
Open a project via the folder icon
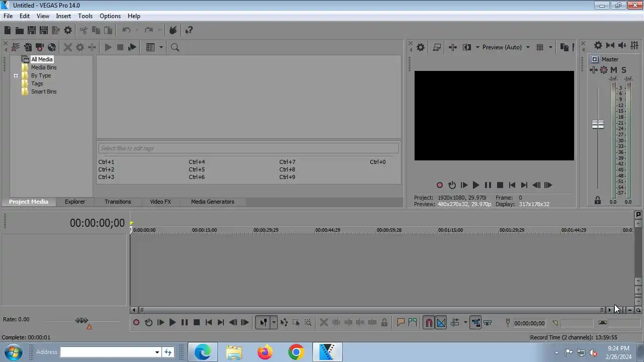(x=19, y=31)
